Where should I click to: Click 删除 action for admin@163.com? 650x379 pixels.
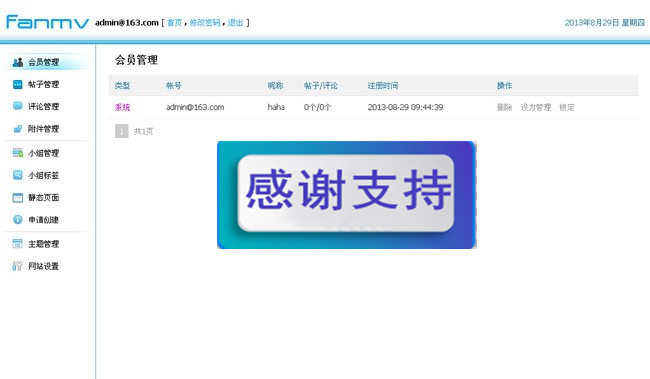point(504,107)
